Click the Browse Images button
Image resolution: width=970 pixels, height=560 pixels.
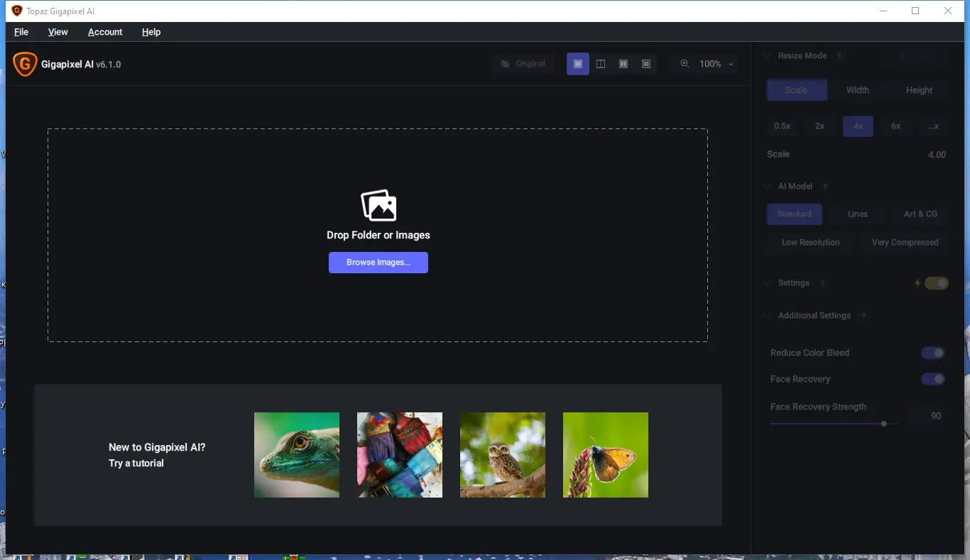tap(378, 263)
